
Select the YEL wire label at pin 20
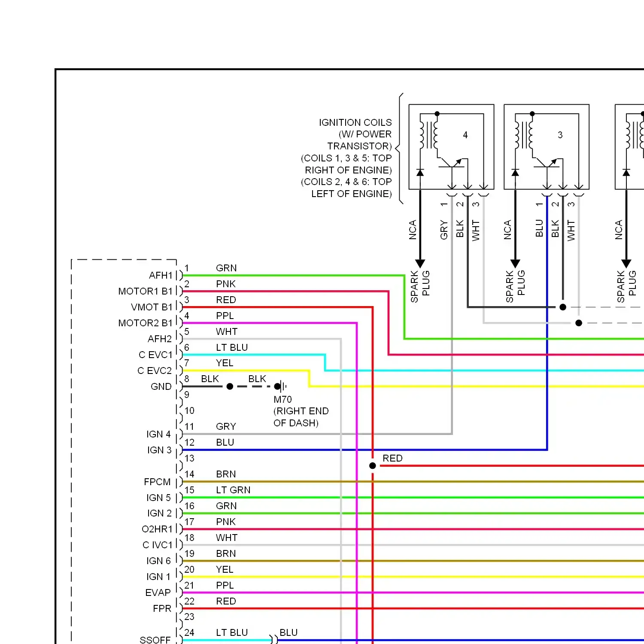pos(225,569)
